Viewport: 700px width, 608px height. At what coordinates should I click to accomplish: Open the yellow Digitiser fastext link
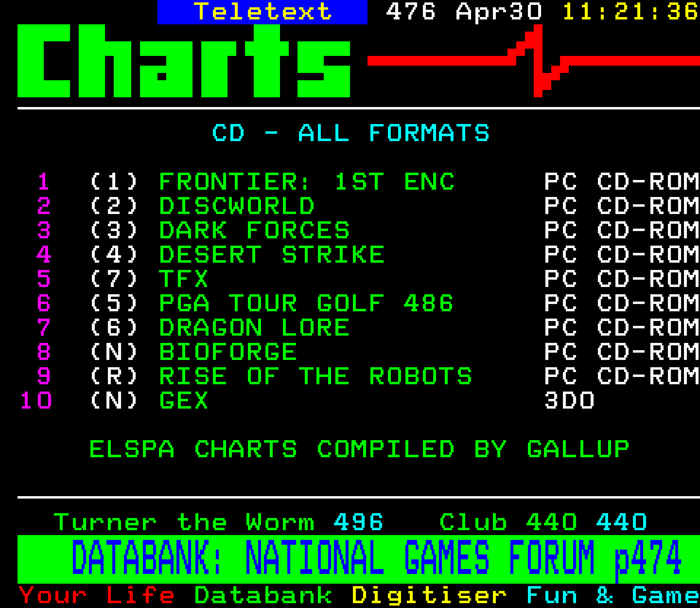[x=429, y=596]
